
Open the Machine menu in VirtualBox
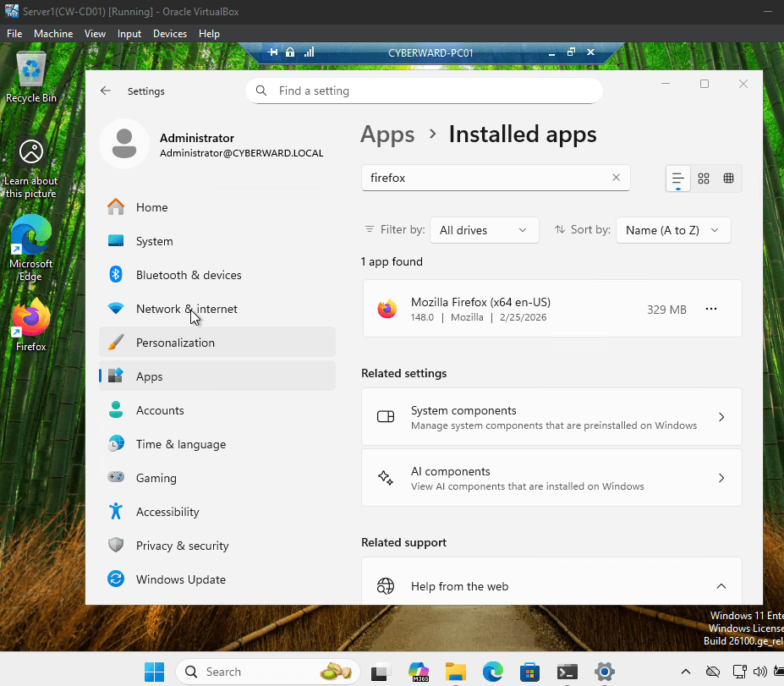[x=53, y=34]
